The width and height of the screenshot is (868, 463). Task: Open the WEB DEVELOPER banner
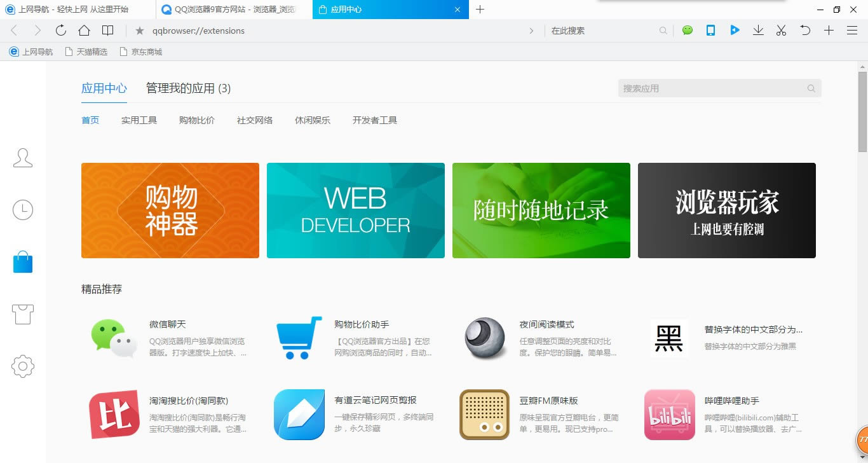[356, 211]
